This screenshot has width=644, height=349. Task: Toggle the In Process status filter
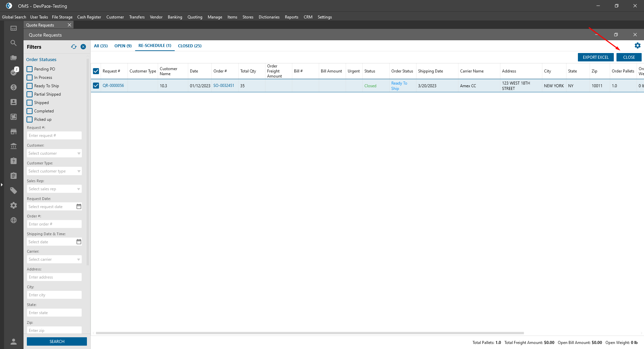tap(30, 78)
